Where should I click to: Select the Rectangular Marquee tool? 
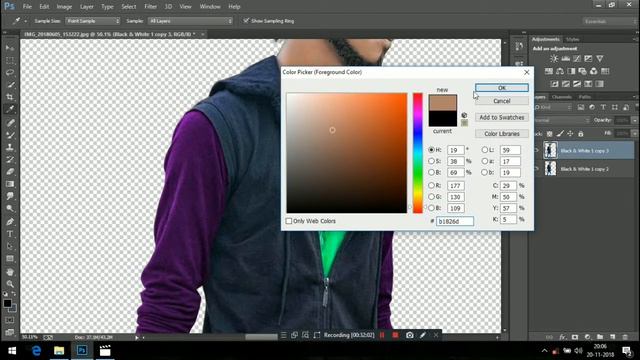[x=10, y=60]
